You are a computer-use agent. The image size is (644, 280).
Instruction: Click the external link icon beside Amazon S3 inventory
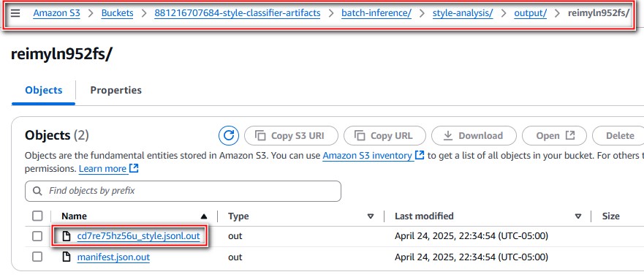point(420,156)
